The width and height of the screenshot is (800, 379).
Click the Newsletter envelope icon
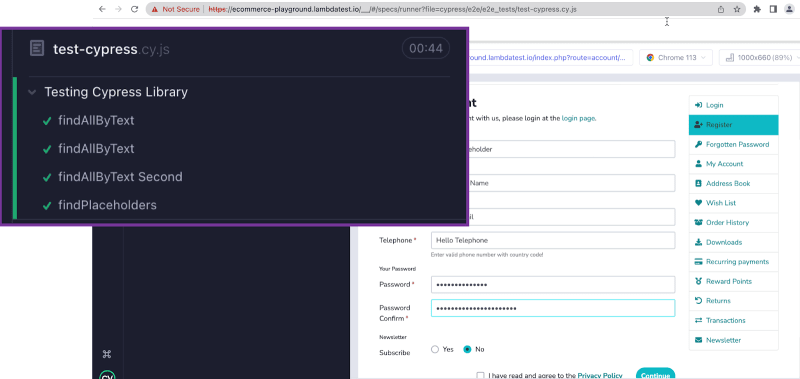698,340
